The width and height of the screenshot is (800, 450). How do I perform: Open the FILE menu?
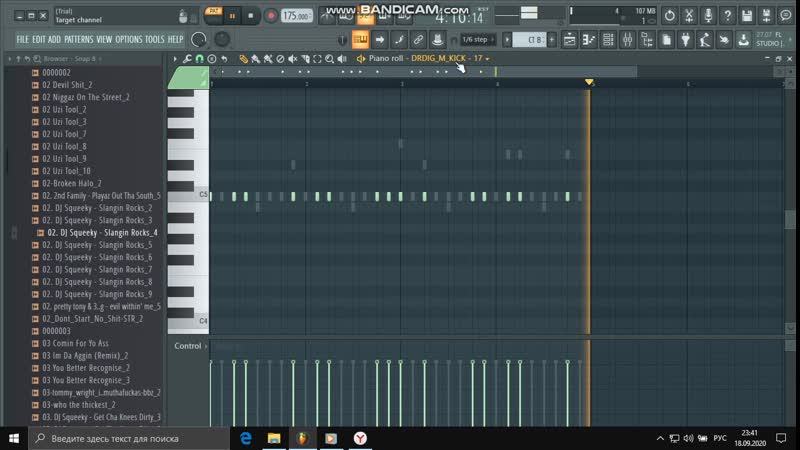(x=22, y=39)
